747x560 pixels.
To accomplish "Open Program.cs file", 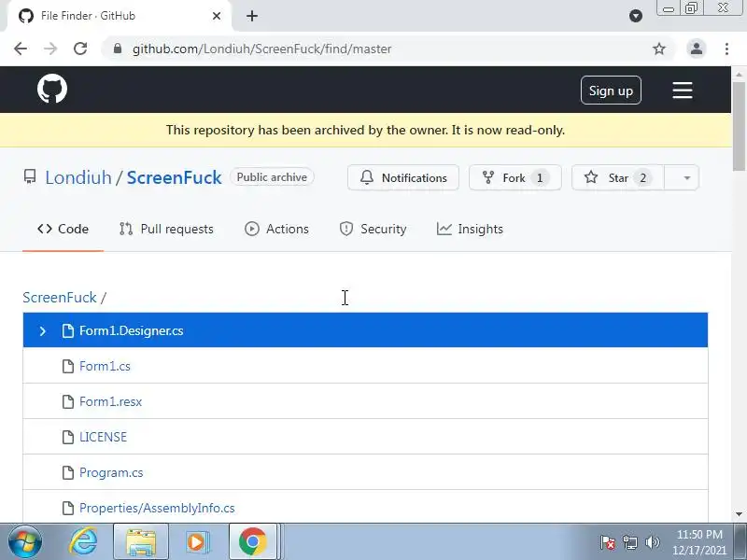I will [111, 473].
